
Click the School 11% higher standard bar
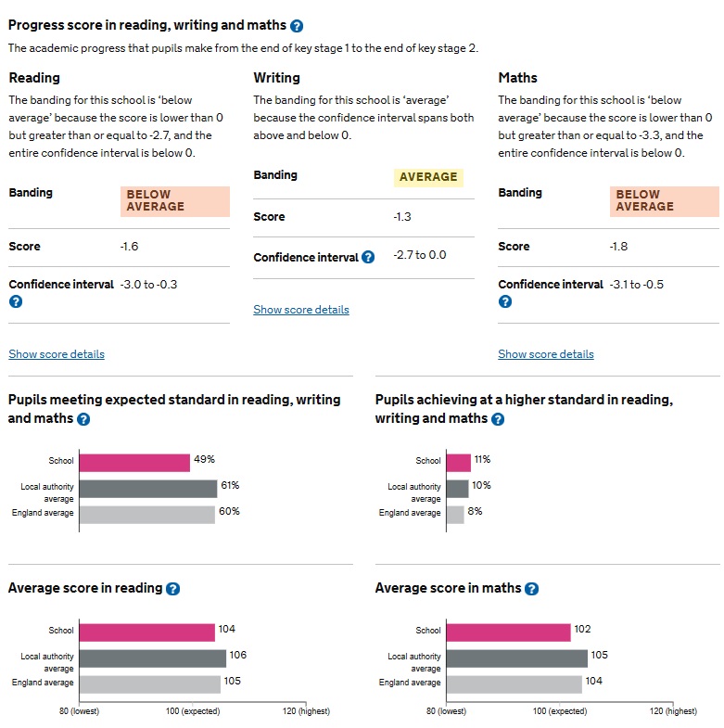click(x=458, y=462)
